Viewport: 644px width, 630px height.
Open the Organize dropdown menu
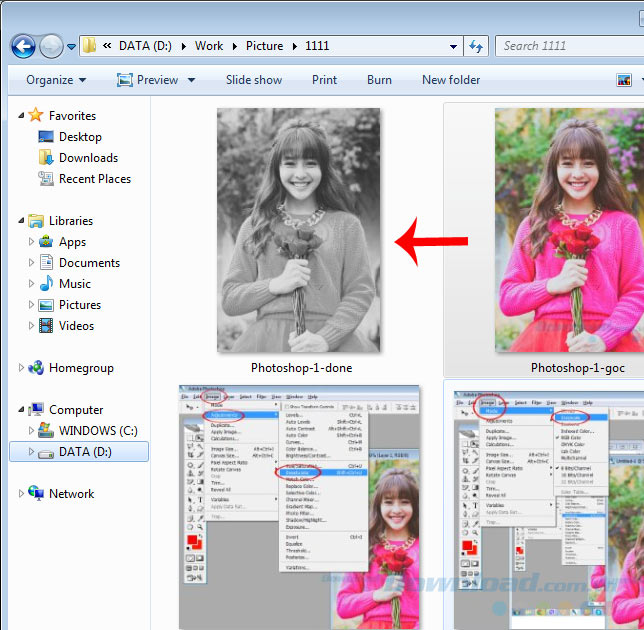tap(56, 80)
